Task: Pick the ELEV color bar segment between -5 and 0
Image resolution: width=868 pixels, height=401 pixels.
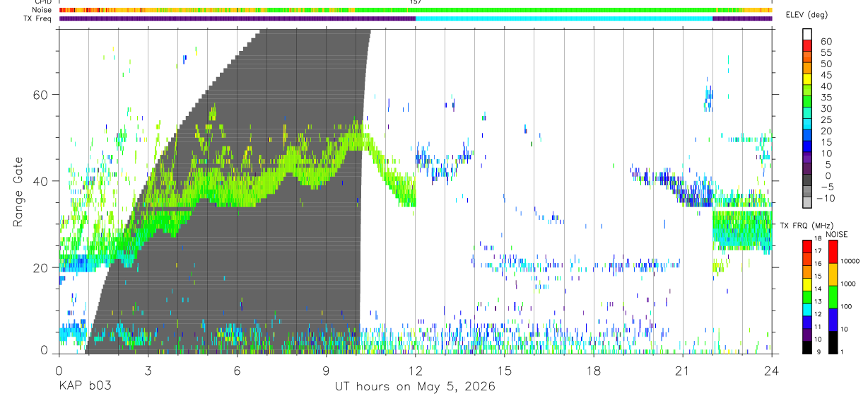Action: pos(808,181)
